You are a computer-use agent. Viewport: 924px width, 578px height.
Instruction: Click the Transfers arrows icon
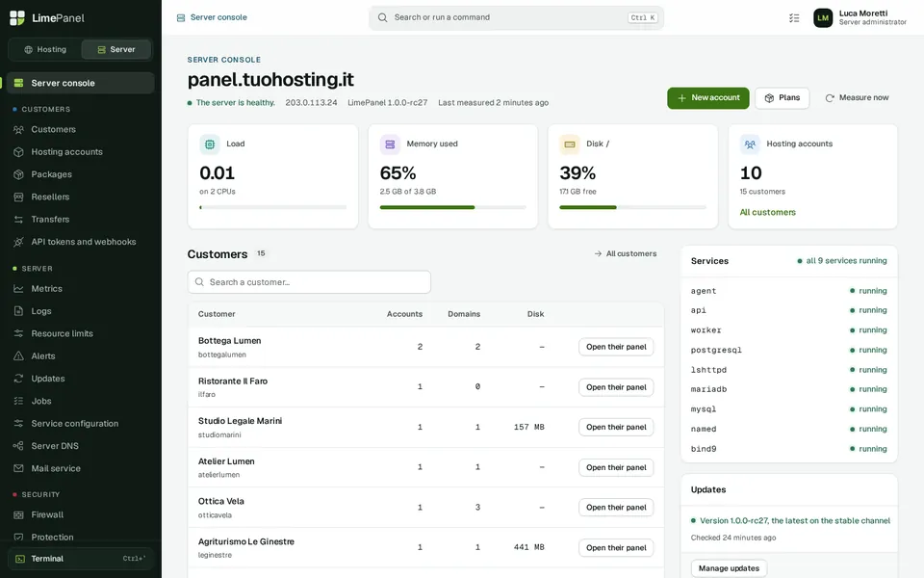click(x=19, y=220)
